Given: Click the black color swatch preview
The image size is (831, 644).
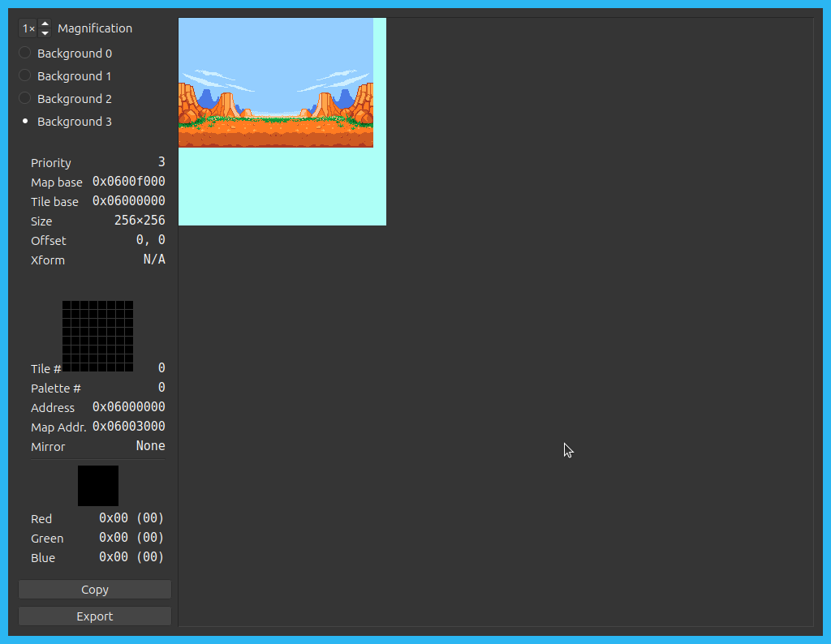Looking at the screenshot, I should (x=98, y=486).
